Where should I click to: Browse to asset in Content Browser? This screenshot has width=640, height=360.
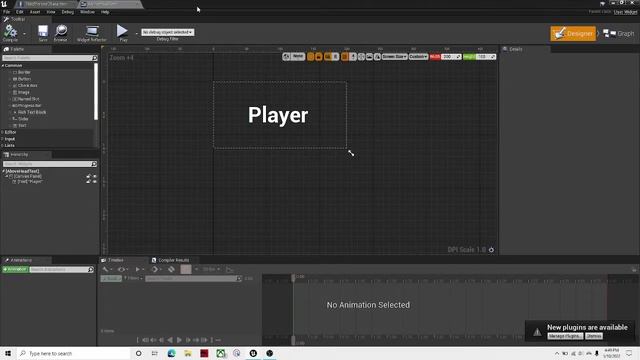[60, 33]
